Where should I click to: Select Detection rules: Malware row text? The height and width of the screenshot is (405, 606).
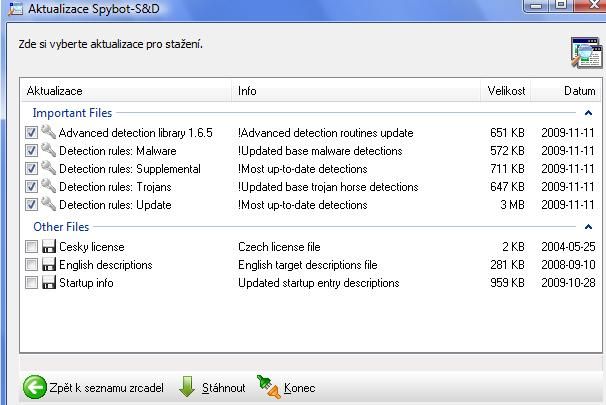click(x=117, y=151)
